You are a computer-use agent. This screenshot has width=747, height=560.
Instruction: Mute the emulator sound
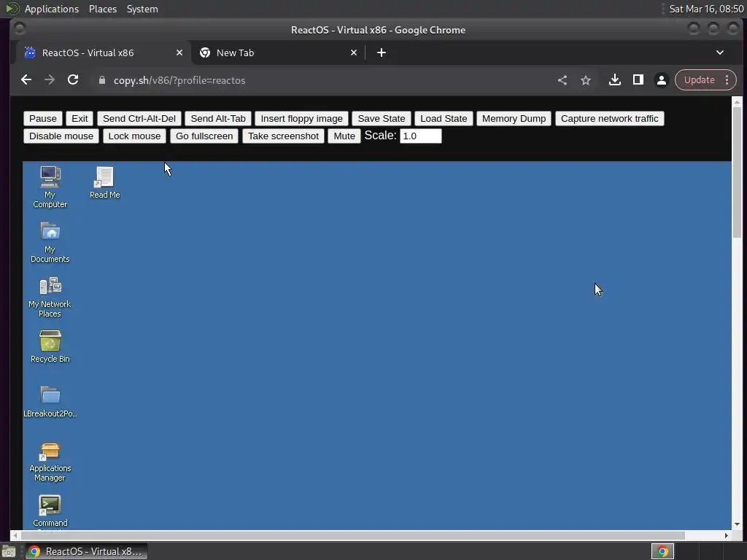(344, 136)
